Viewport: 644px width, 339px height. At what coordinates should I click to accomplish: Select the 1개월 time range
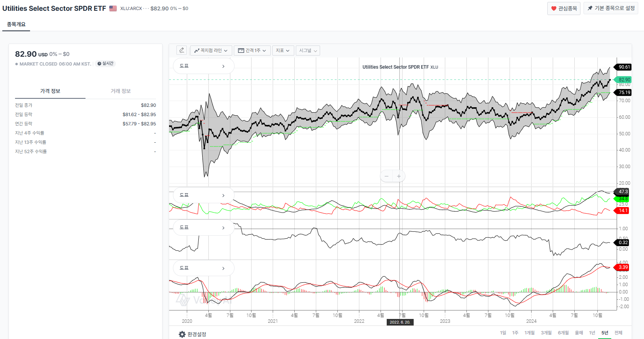tap(530, 333)
